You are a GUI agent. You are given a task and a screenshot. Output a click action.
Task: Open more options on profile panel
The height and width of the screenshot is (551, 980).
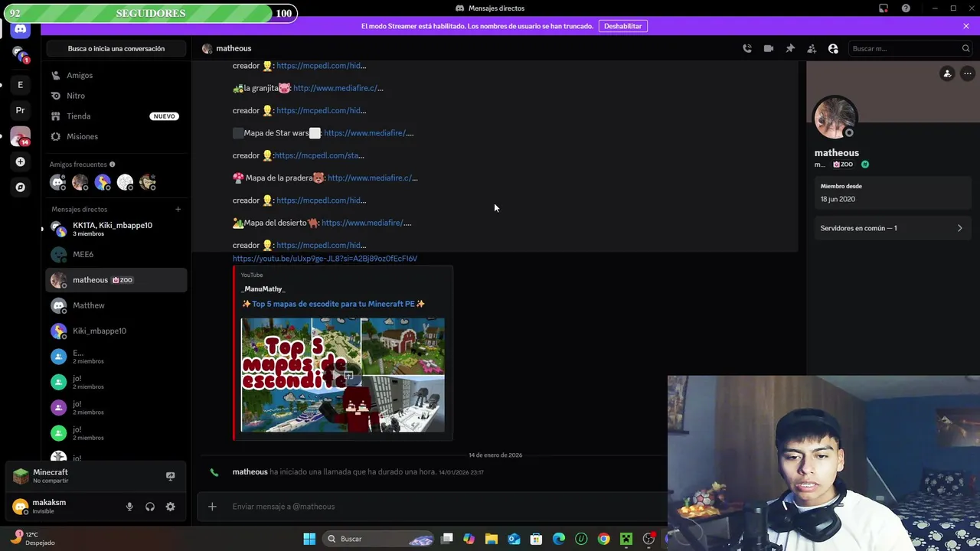[x=968, y=73]
